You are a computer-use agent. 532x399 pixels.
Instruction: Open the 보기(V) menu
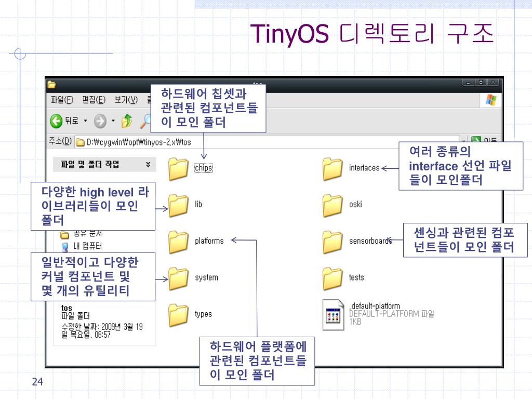[126, 100]
